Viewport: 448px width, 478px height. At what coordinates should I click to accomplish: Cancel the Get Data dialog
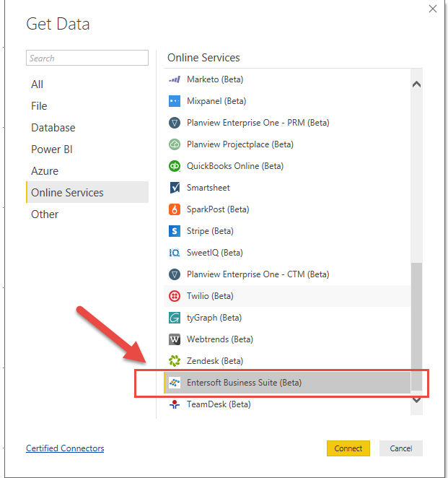tap(401, 448)
